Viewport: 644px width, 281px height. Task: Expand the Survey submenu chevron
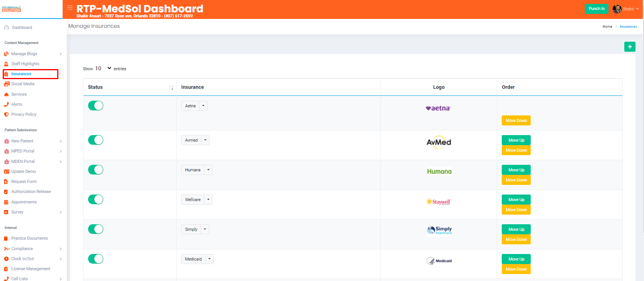61,212
